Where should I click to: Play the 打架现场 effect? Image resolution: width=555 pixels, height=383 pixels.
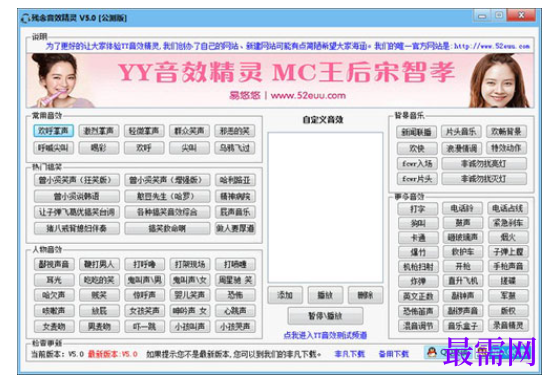(x=190, y=264)
